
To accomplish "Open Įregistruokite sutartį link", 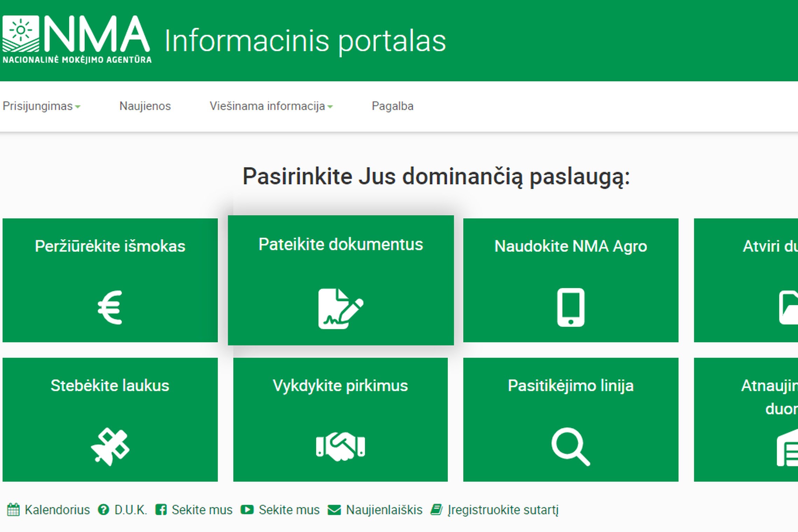I will (495, 510).
